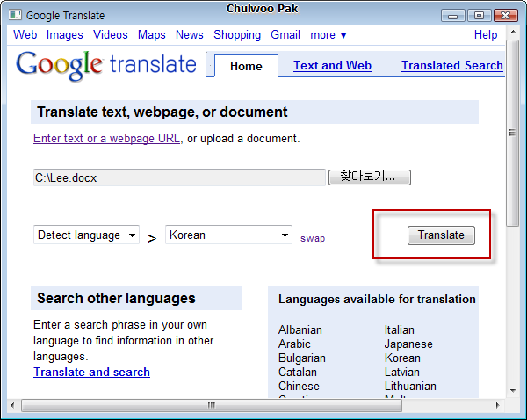Image resolution: width=527 pixels, height=420 pixels.
Task: Open the Gmail link
Action: click(285, 34)
